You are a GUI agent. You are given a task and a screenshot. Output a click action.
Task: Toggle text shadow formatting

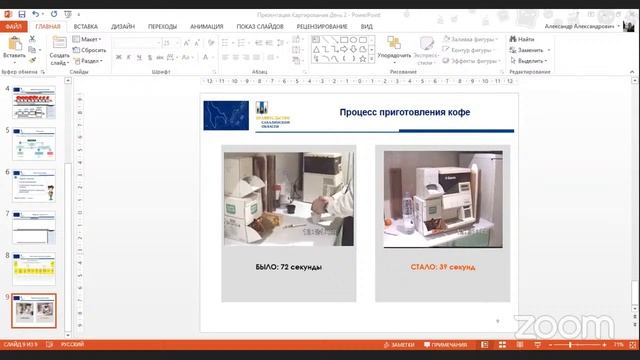tap(150, 58)
